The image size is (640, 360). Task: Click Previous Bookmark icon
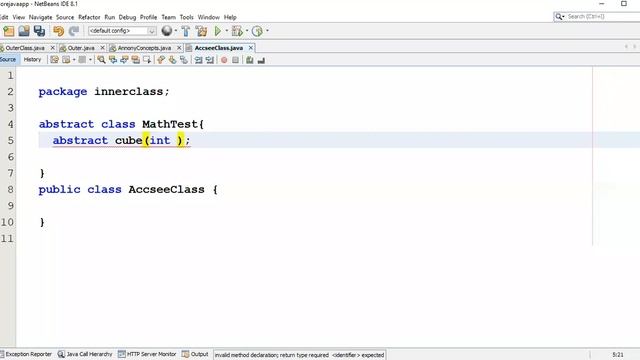pyautogui.click(x=161, y=60)
